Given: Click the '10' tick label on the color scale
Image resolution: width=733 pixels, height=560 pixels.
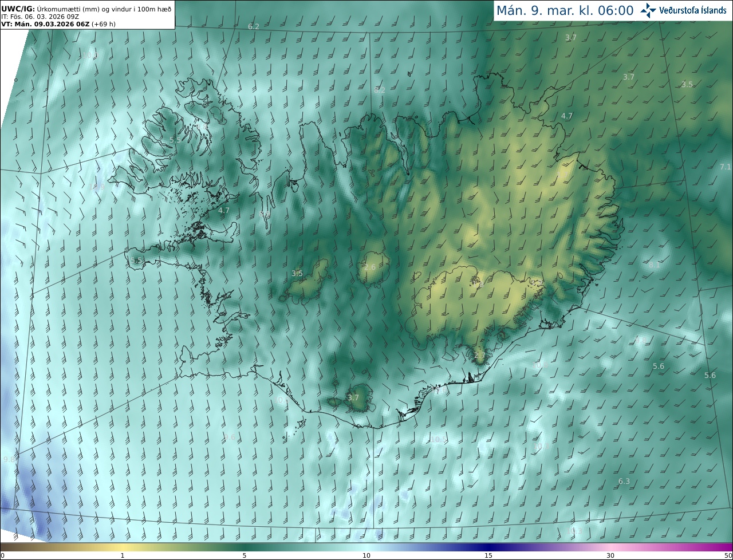Looking at the screenshot, I should [366, 556].
